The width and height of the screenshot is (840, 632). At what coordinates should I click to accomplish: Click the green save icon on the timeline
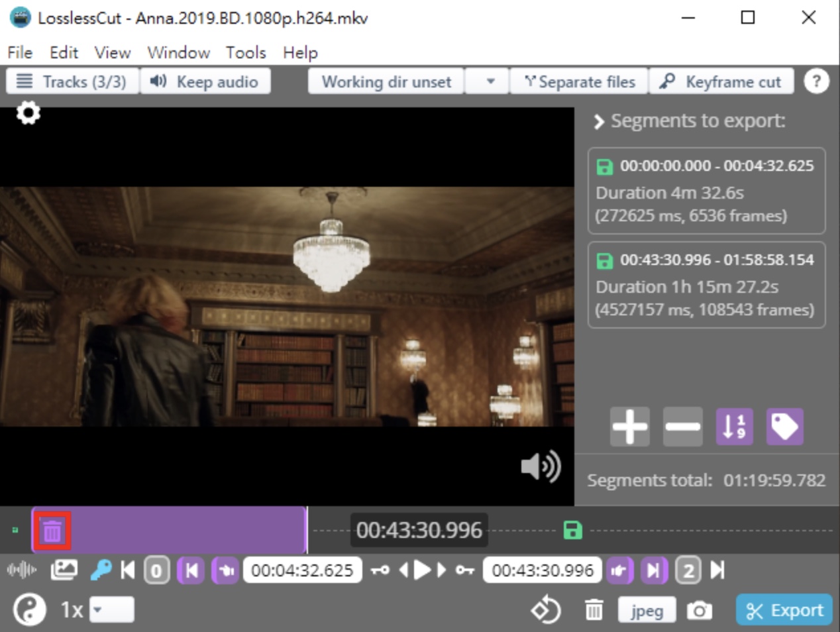[x=572, y=530]
